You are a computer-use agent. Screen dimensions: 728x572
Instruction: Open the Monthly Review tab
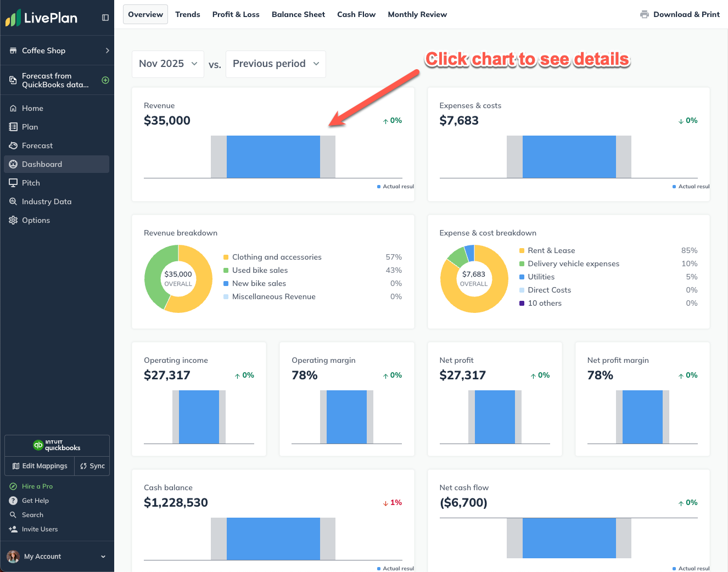click(x=417, y=14)
